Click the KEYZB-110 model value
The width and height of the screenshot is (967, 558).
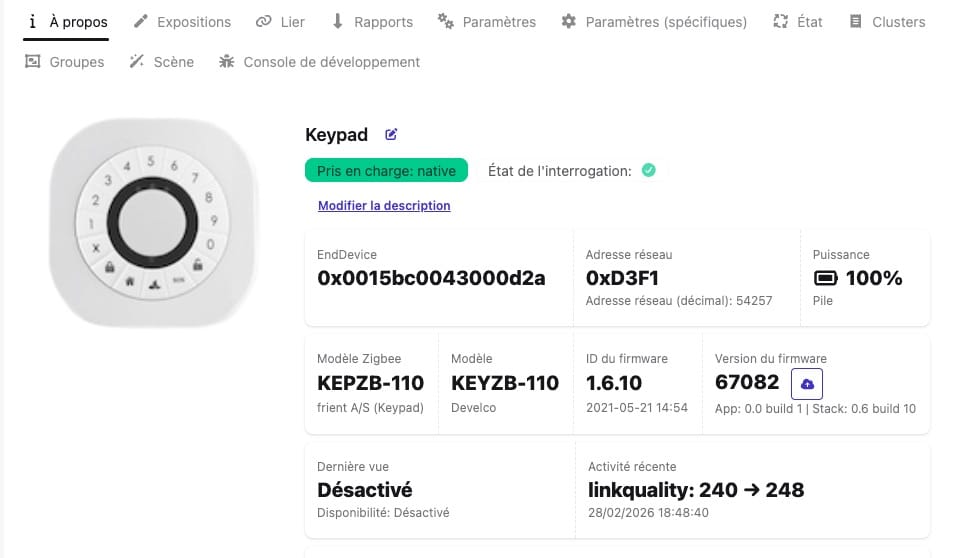click(505, 383)
